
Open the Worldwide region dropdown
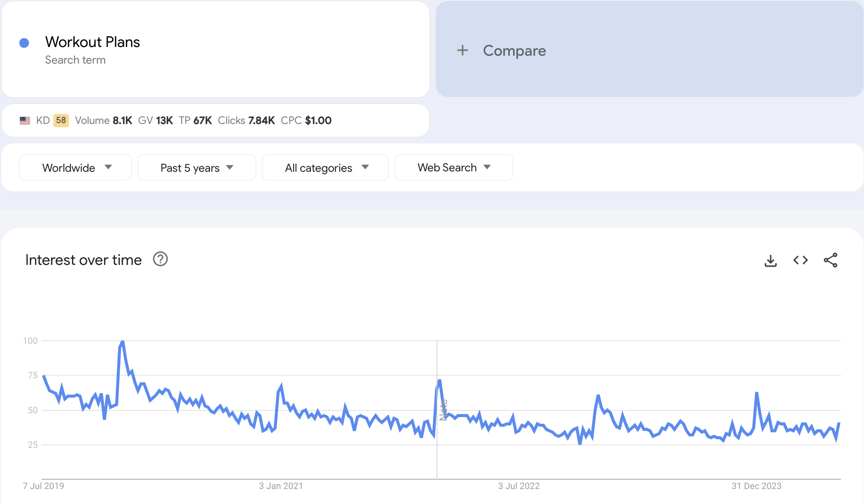pos(75,168)
